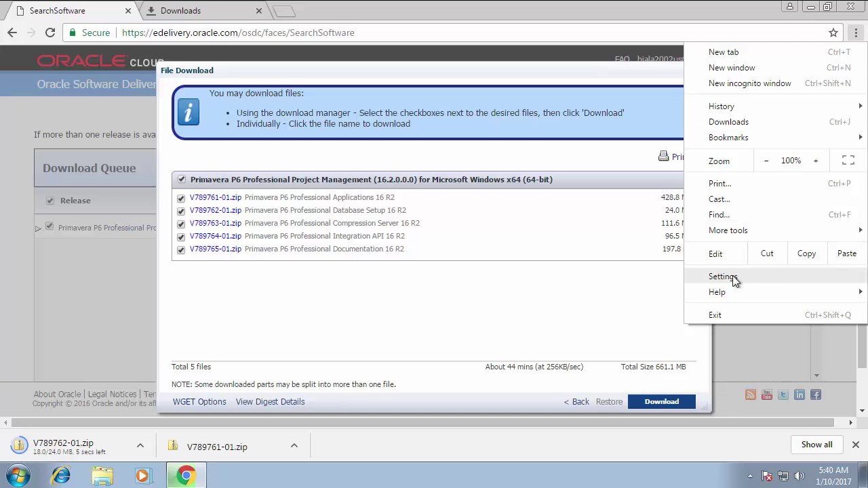868x488 pixels.
Task: Click the secure padlock icon
Action: (73, 33)
